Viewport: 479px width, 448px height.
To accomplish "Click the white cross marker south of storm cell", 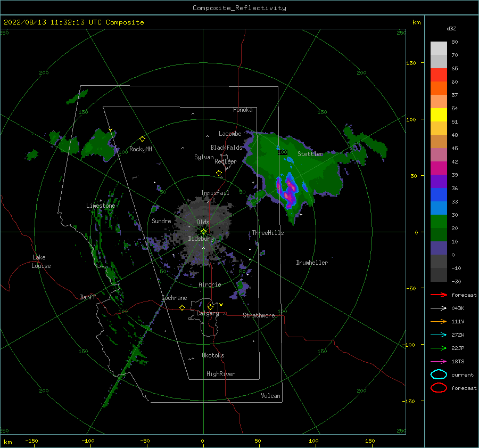I will point(301,214).
